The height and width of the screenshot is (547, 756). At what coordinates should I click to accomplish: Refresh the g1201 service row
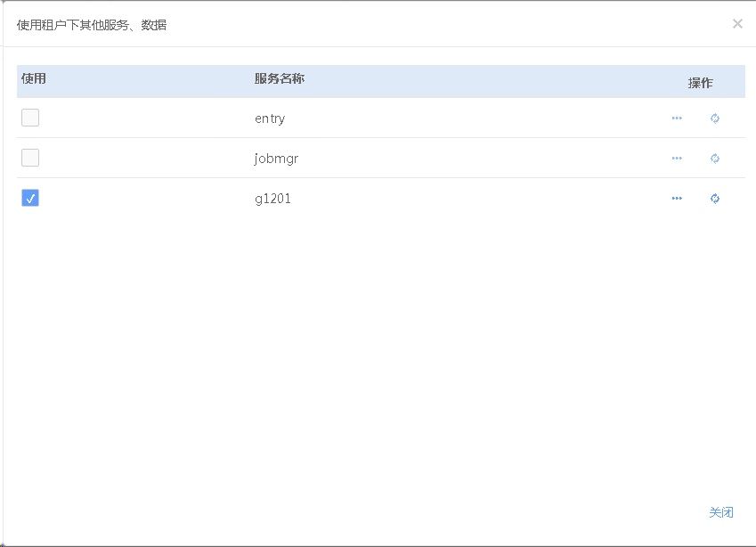click(715, 199)
